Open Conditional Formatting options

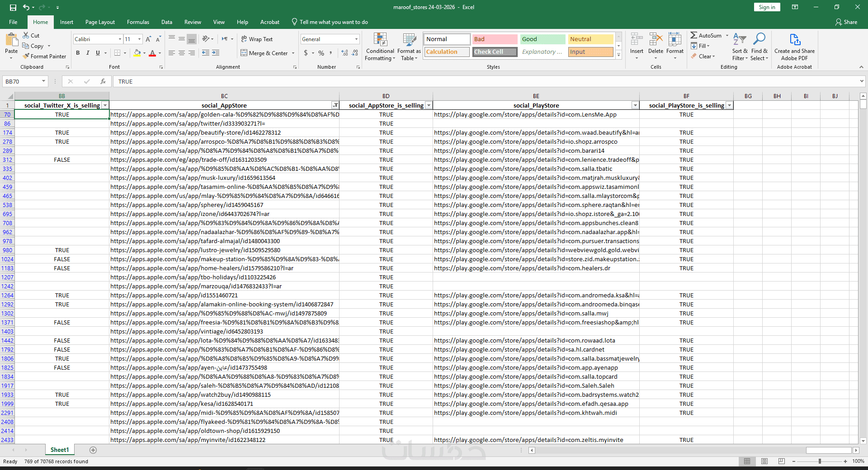(x=380, y=47)
